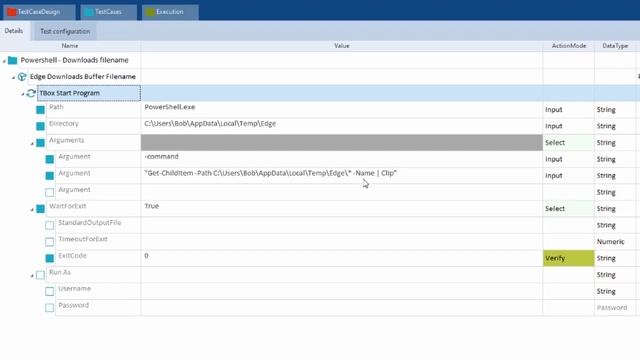Collapse the Arguments group

point(32,144)
